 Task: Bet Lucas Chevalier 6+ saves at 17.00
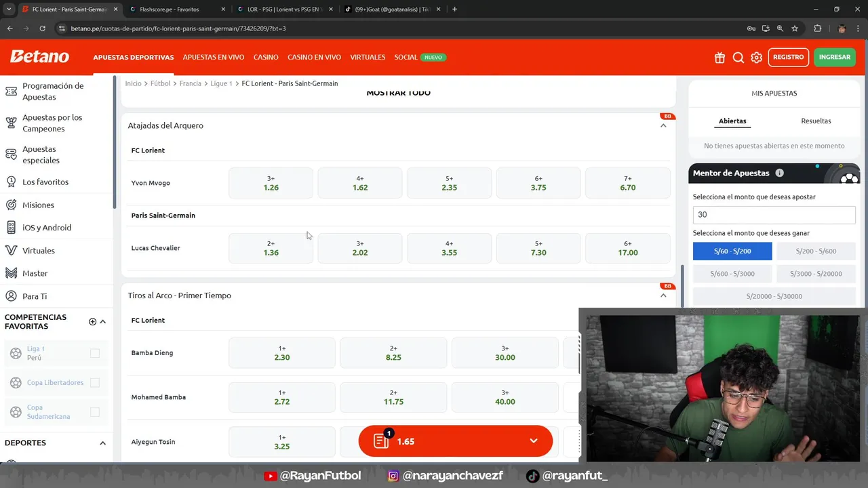627,248
